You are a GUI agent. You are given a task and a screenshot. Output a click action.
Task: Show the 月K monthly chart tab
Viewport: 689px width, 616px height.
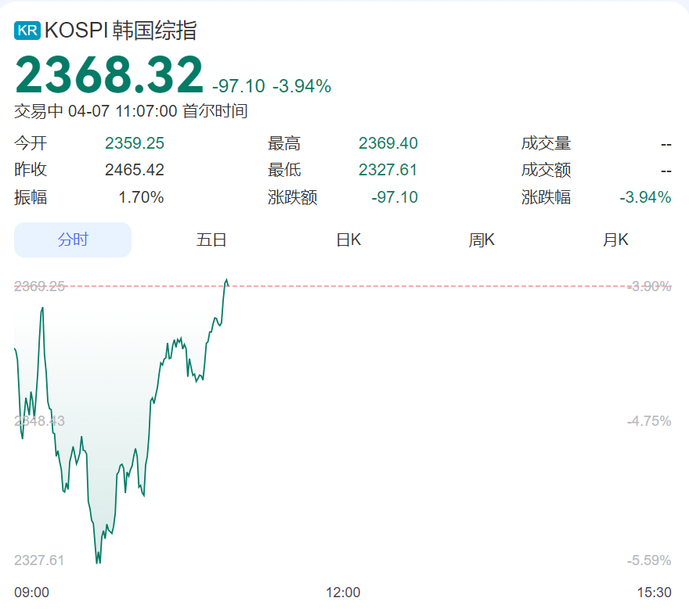tap(615, 240)
